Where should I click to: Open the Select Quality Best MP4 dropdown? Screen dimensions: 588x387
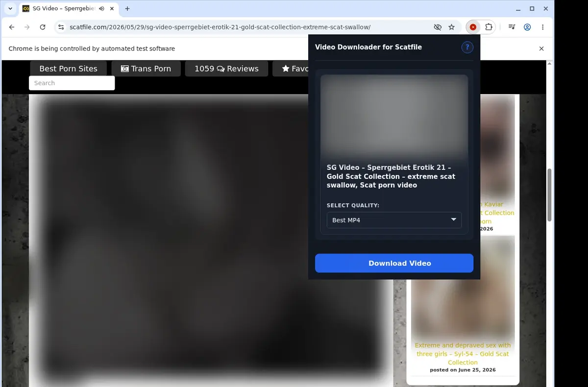tap(394, 220)
